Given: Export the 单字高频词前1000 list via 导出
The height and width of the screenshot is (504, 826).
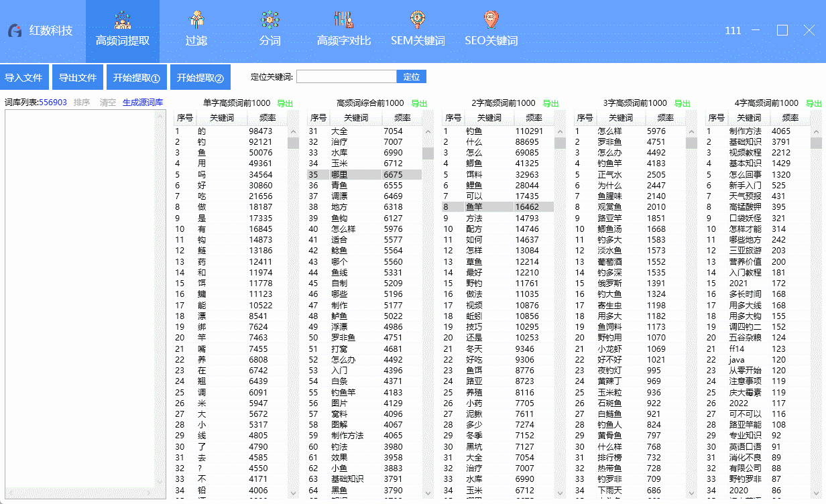Looking at the screenshot, I should [x=285, y=103].
